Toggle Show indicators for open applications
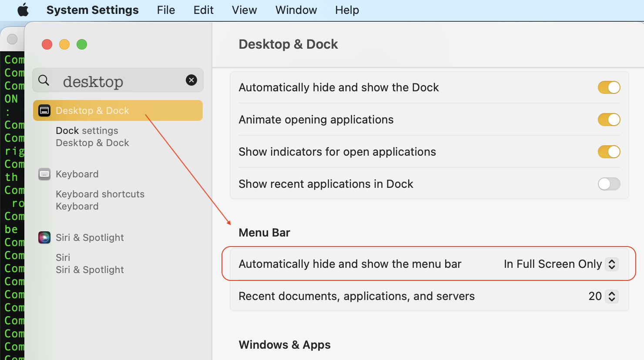 click(x=609, y=152)
